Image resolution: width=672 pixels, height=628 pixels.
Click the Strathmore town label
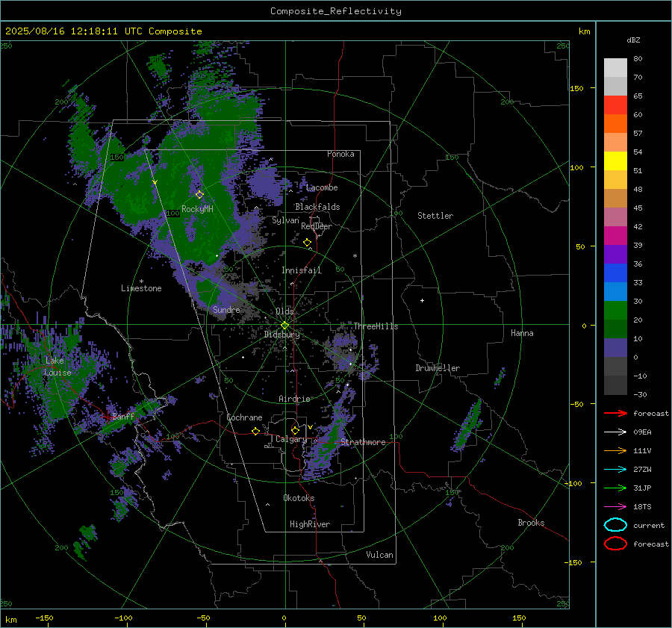(363, 442)
